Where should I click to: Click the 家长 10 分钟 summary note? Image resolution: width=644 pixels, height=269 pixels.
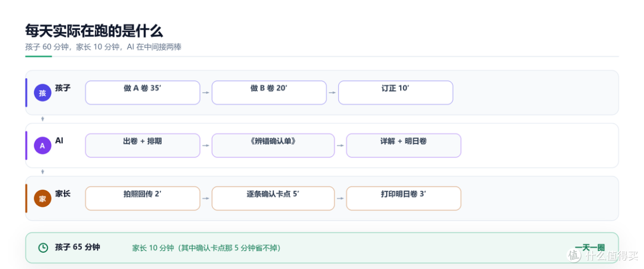tap(206, 248)
